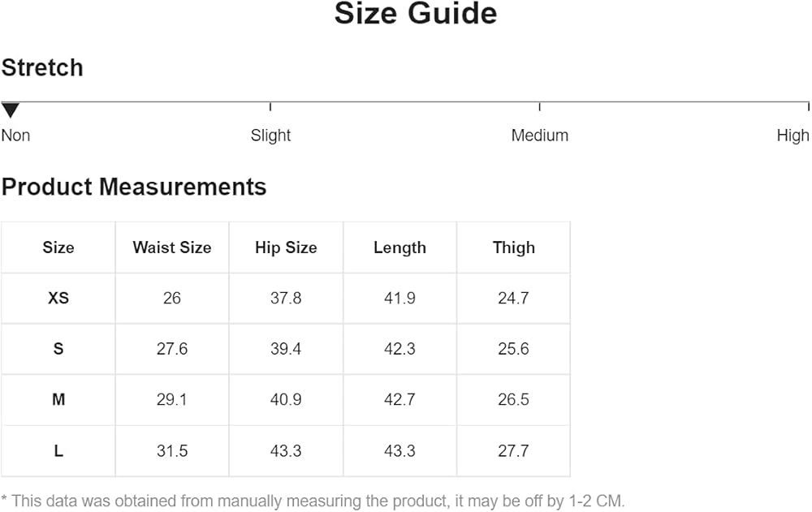This screenshot has height=512, width=812.
Task: Select the High stretch label
Action: point(793,136)
